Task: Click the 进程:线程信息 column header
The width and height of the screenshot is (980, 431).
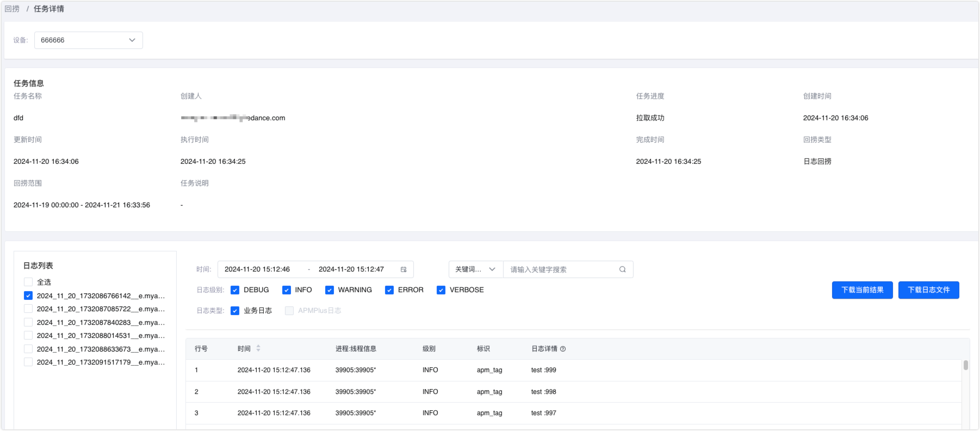Action: point(356,349)
